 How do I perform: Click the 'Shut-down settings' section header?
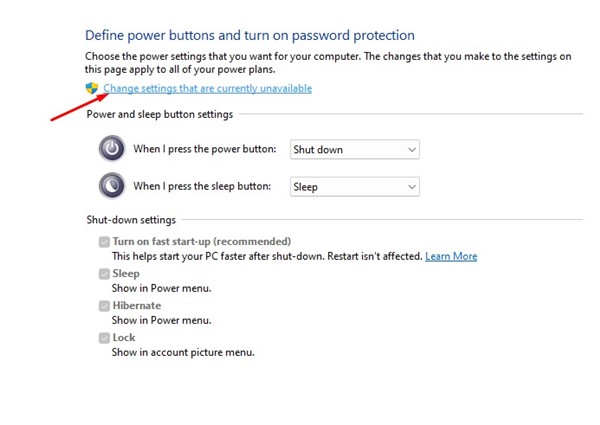click(132, 220)
